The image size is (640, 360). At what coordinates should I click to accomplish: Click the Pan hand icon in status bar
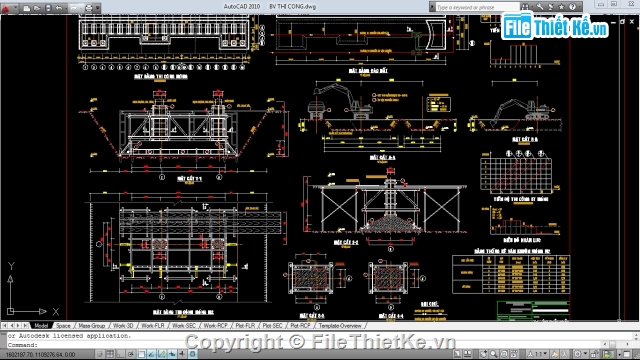484,354
